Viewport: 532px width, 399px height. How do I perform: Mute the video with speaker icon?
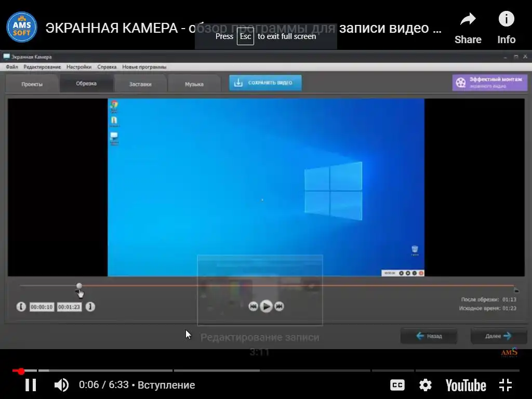click(x=61, y=385)
